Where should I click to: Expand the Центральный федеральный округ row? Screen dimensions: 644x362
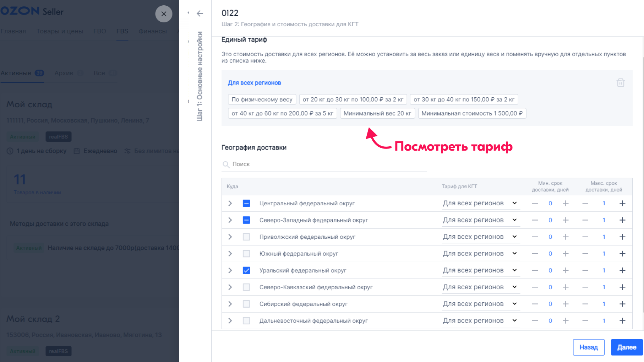coord(230,203)
